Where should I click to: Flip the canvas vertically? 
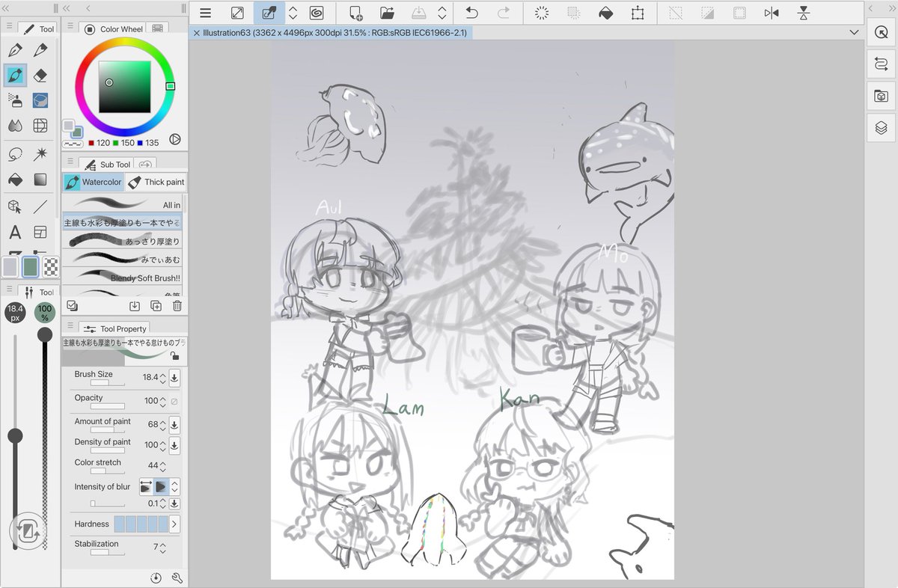pos(804,13)
